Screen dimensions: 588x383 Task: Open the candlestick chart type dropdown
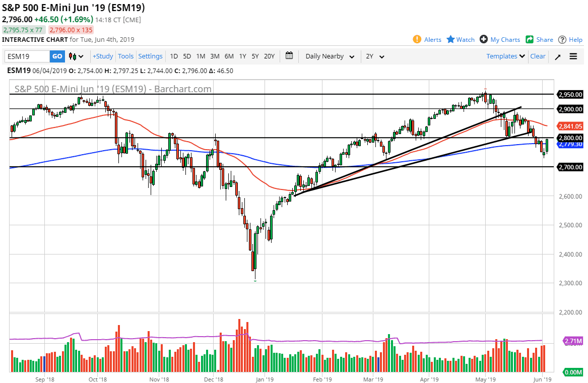(76, 56)
